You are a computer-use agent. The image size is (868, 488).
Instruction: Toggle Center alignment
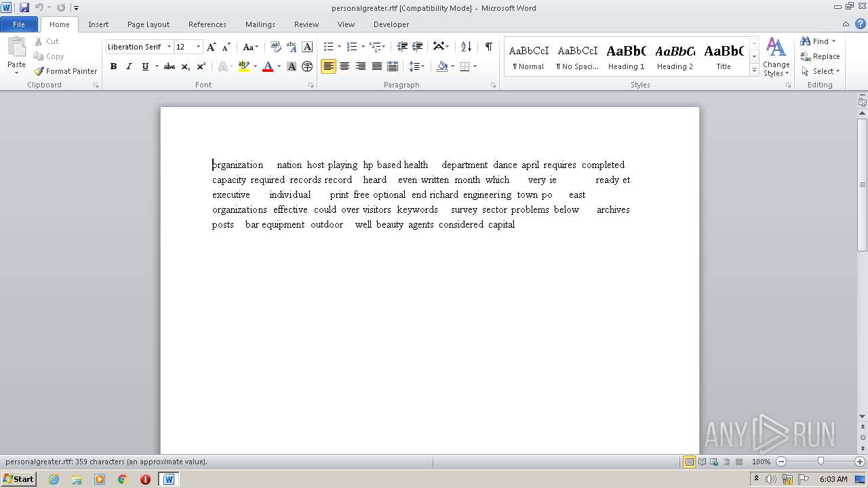point(344,66)
